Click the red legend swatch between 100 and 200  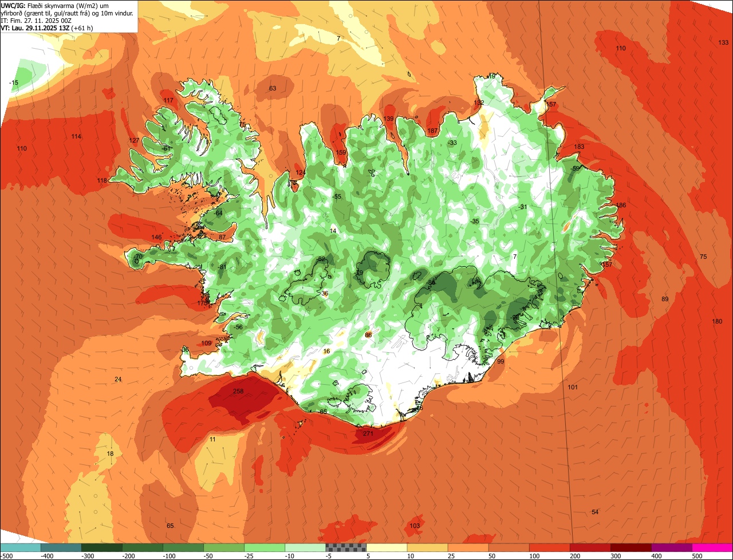550,547
